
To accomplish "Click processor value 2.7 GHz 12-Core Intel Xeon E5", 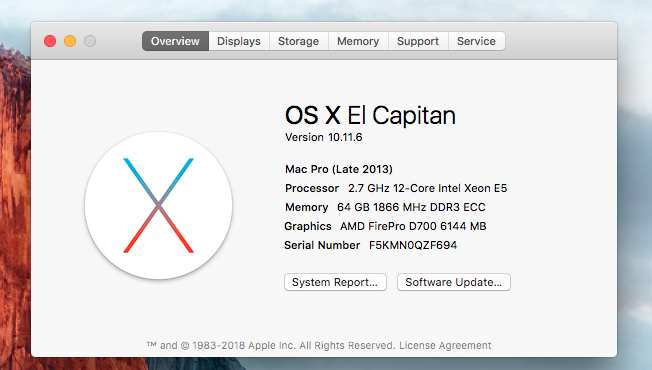I will click(427, 188).
